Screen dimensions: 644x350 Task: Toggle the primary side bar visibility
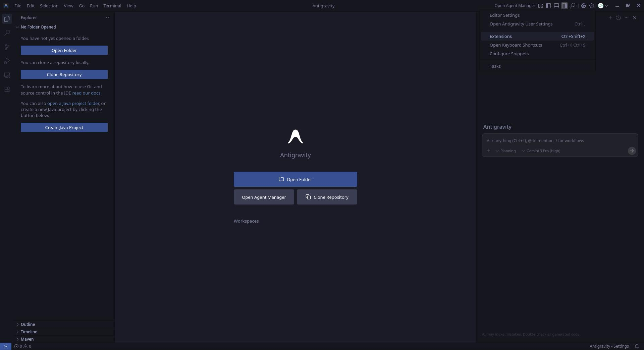click(548, 6)
